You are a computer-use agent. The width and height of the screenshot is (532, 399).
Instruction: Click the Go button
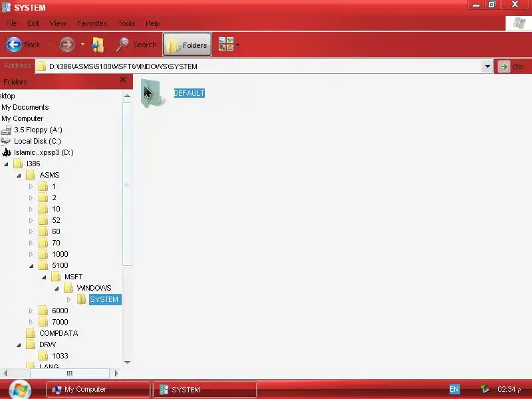click(x=511, y=66)
